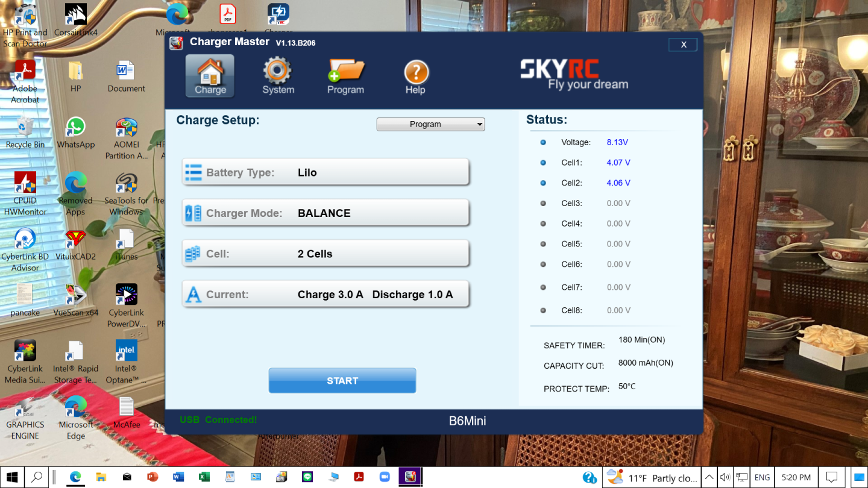This screenshot has width=868, height=488.
Task: Open the Program tab with folder icon
Action: [x=345, y=76]
